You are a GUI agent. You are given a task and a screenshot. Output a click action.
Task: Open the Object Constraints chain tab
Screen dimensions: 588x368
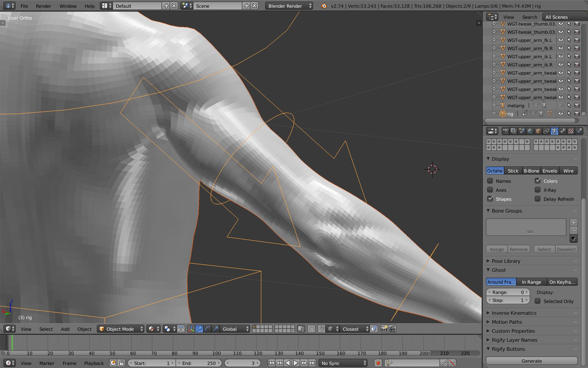click(x=546, y=131)
